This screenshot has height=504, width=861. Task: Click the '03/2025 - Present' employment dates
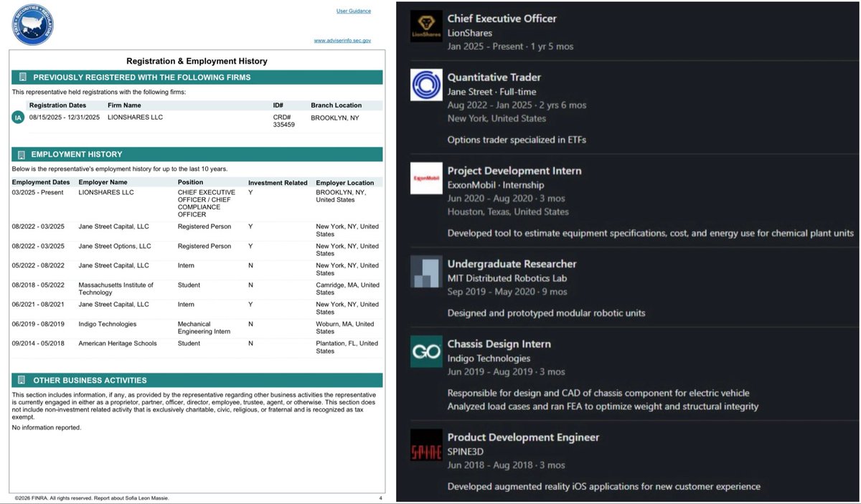pos(37,193)
